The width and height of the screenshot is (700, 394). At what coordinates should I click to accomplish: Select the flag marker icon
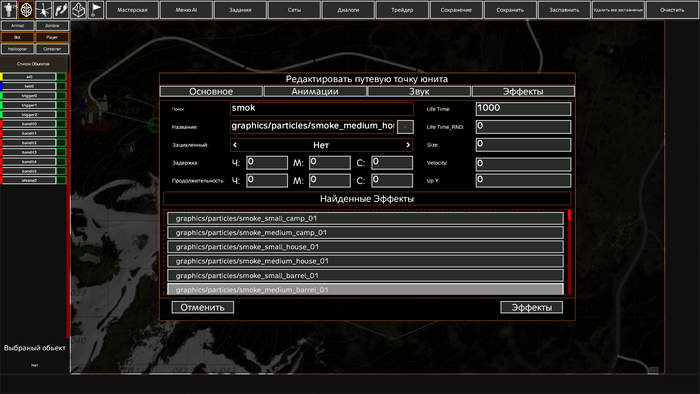click(96, 9)
